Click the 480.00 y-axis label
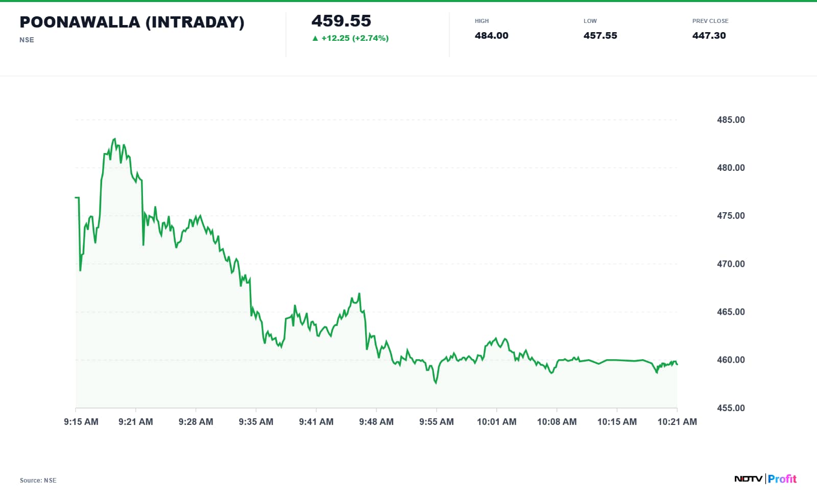The width and height of the screenshot is (817, 504). click(731, 168)
